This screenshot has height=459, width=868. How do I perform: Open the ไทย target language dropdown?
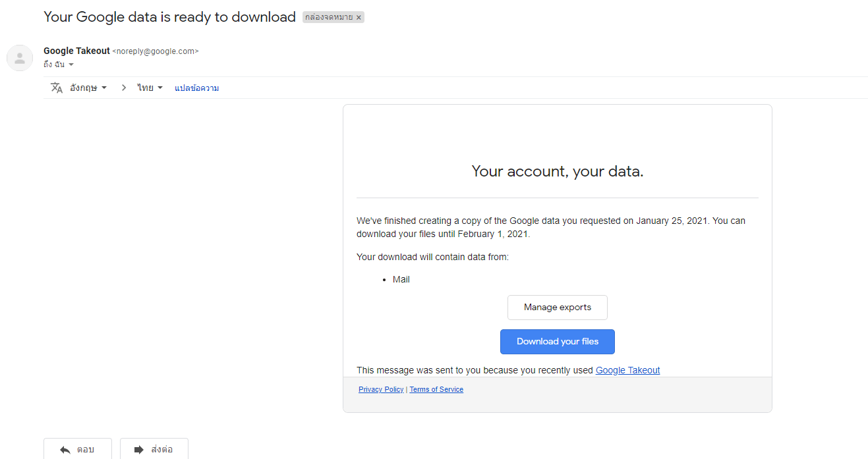(150, 88)
